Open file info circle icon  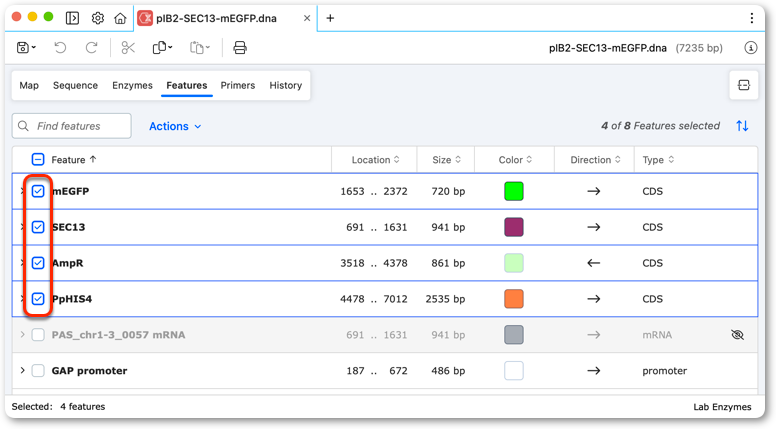[751, 48]
